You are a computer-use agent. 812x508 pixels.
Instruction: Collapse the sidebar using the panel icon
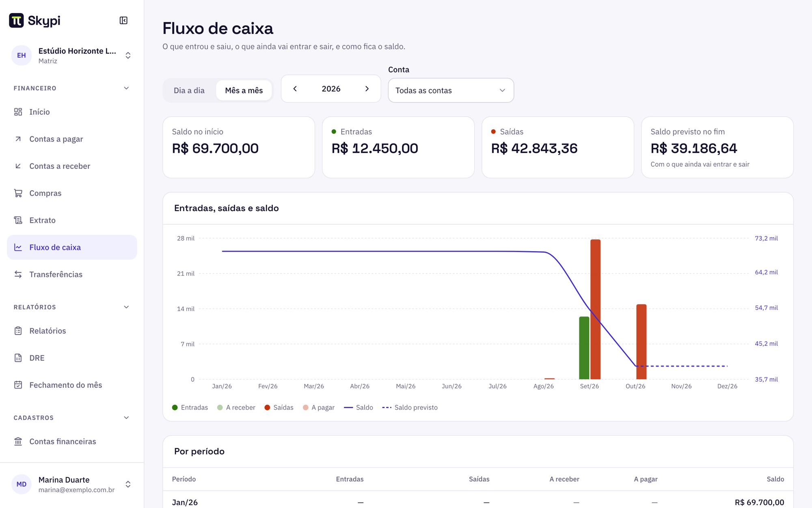tap(123, 20)
